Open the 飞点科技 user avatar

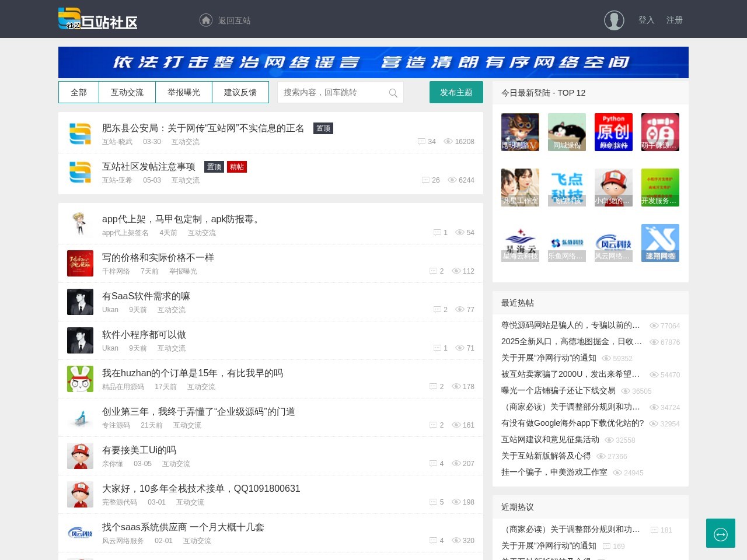point(567,188)
